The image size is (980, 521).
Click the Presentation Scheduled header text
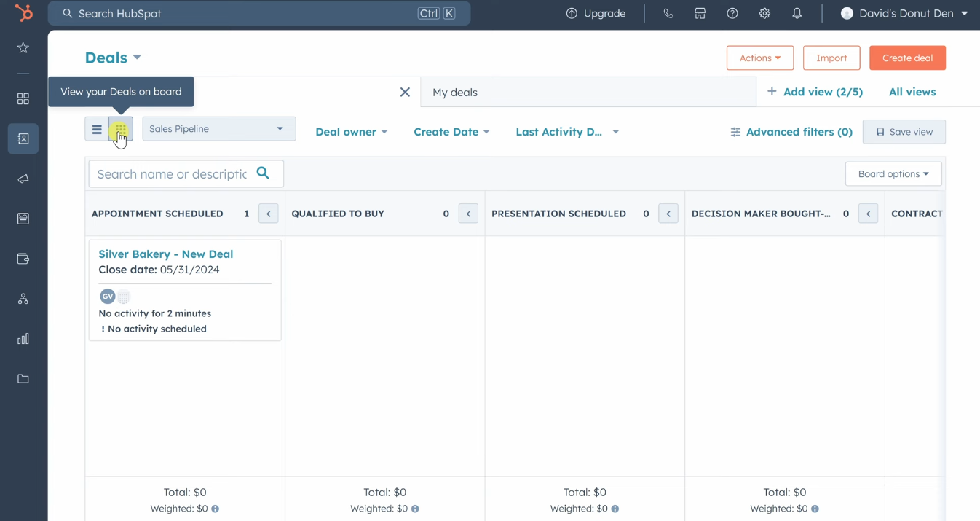point(558,214)
